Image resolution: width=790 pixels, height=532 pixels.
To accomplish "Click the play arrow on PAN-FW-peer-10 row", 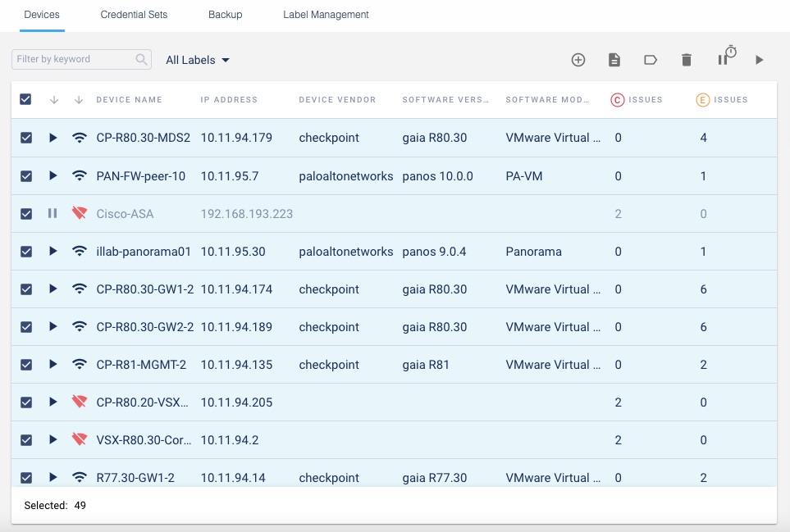I will (x=53, y=175).
